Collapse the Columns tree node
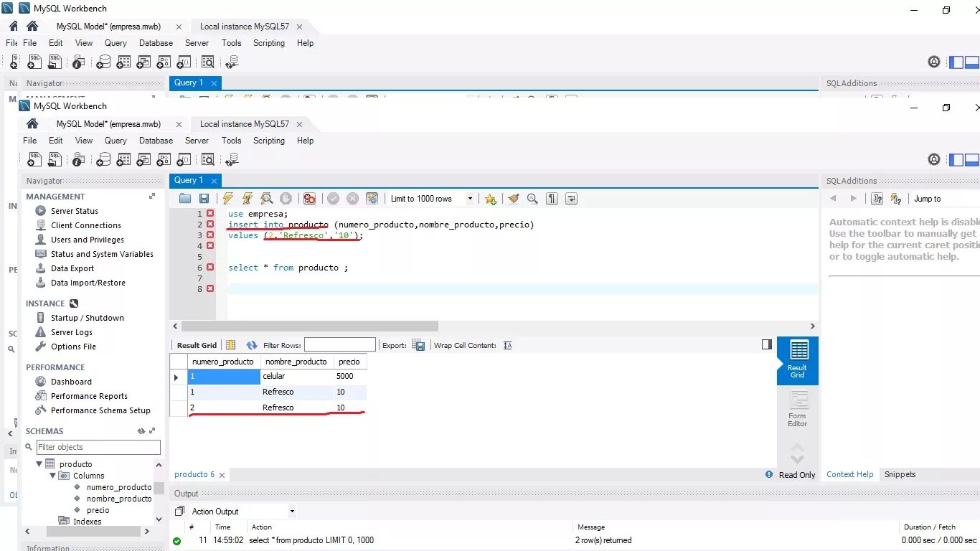Screen dimensions: 980x551 pyautogui.click(x=53, y=476)
